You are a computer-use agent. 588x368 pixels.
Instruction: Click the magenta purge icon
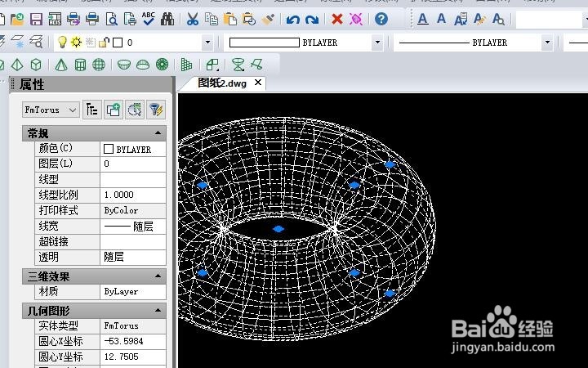click(x=356, y=19)
